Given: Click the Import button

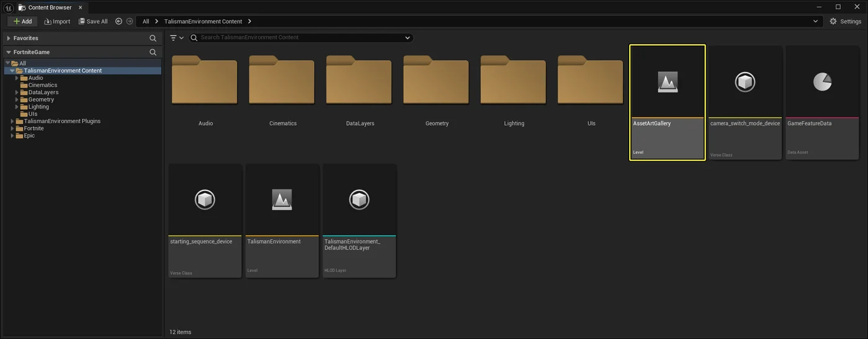Looking at the screenshot, I should pyautogui.click(x=57, y=21).
